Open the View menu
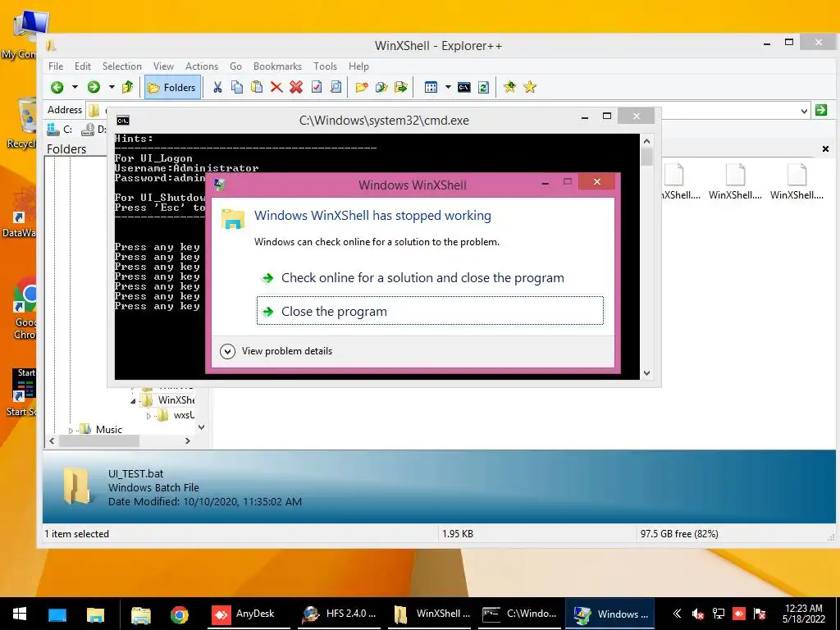This screenshot has width=840, height=630. [x=163, y=66]
